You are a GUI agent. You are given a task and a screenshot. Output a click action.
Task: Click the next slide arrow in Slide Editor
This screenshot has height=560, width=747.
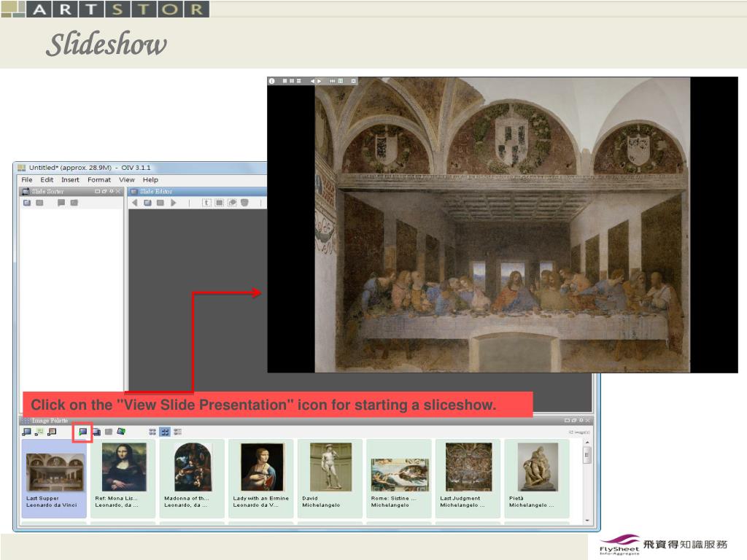pyautogui.click(x=174, y=203)
